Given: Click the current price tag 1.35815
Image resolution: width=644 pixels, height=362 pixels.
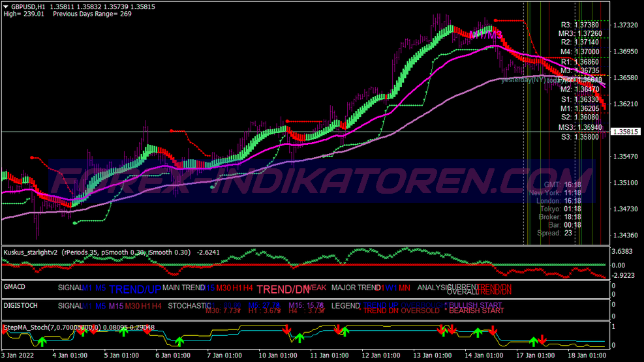Looking at the screenshot, I should coord(626,132).
